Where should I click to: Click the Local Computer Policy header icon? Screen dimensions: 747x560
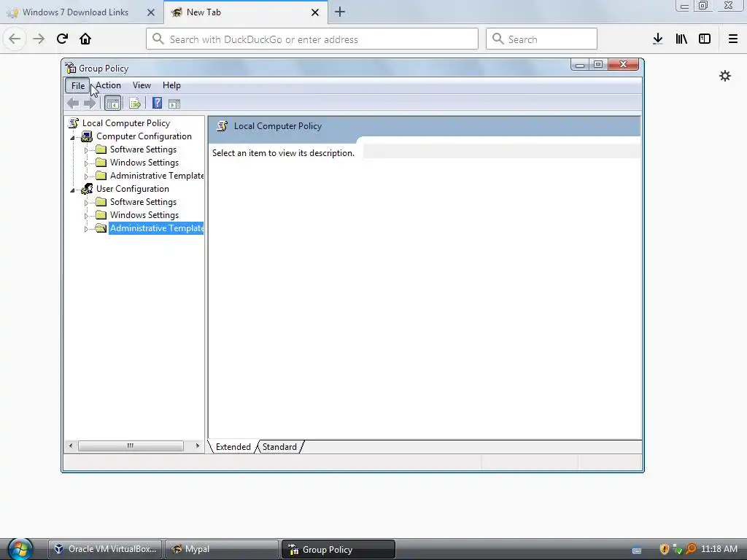pos(222,126)
